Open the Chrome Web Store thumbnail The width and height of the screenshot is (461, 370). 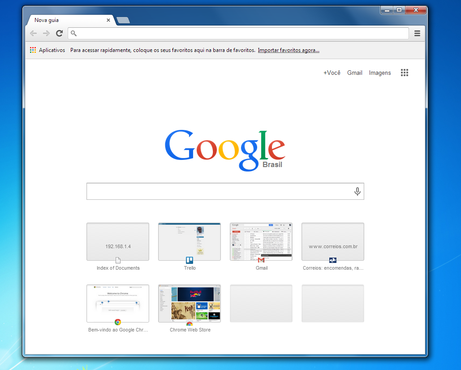[x=189, y=303]
